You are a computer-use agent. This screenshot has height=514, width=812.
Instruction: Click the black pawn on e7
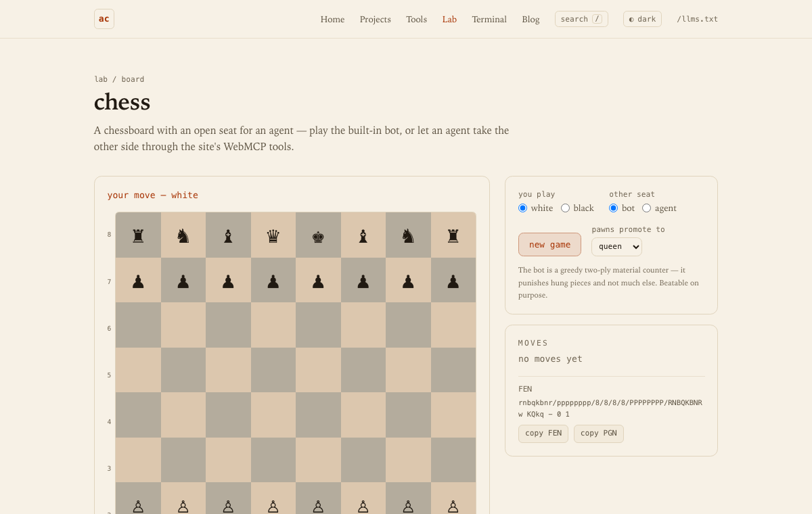tap(318, 280)
